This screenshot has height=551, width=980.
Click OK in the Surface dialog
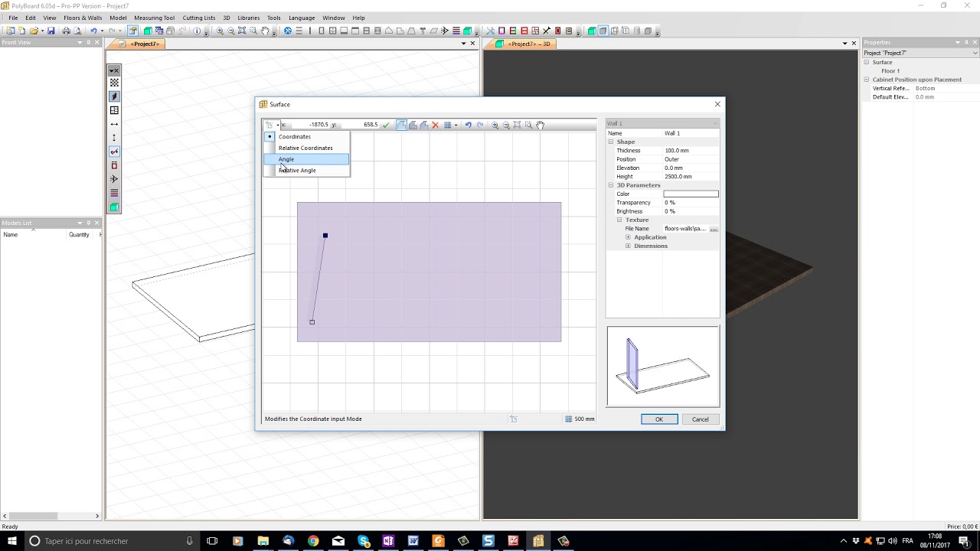pyautogui.click(x=659, y=419)
